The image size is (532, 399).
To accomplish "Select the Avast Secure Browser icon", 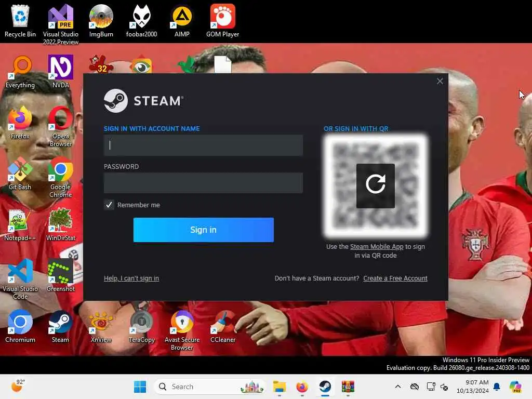I will (182, 330).
